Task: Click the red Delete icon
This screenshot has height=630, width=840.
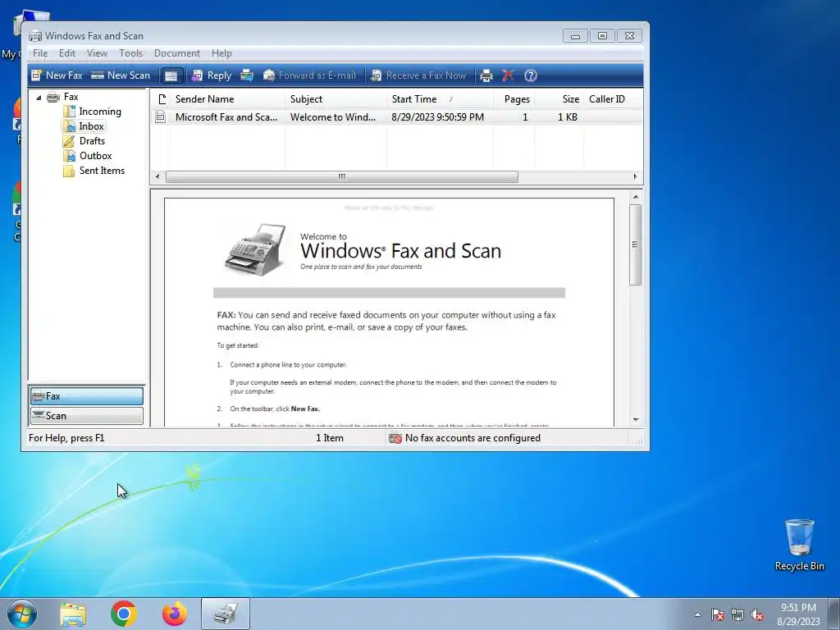Action: tap(508, 75)
